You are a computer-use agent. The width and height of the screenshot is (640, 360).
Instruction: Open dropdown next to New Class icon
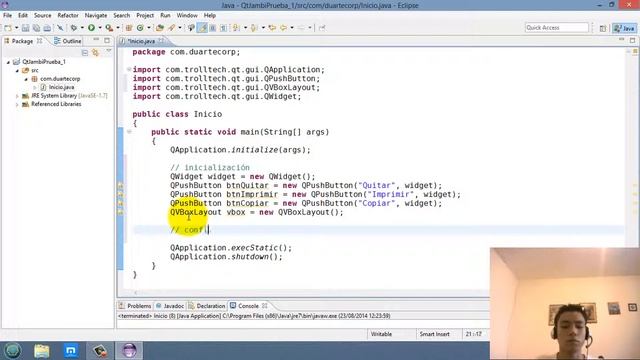[x=149, y=28]
